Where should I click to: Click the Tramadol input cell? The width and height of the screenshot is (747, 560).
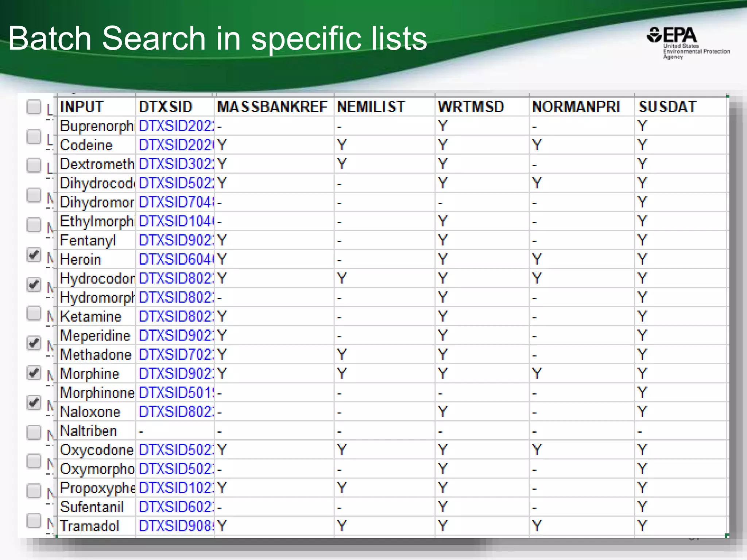click(97, 526)
